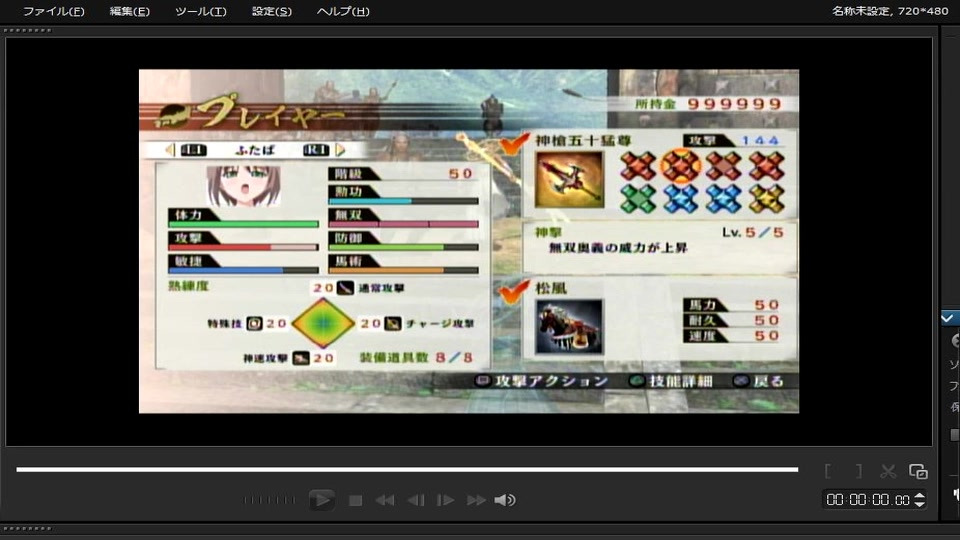Jump to start with the rewind button
This screenshot has height=540, width=960.
[x=384, y=501]
